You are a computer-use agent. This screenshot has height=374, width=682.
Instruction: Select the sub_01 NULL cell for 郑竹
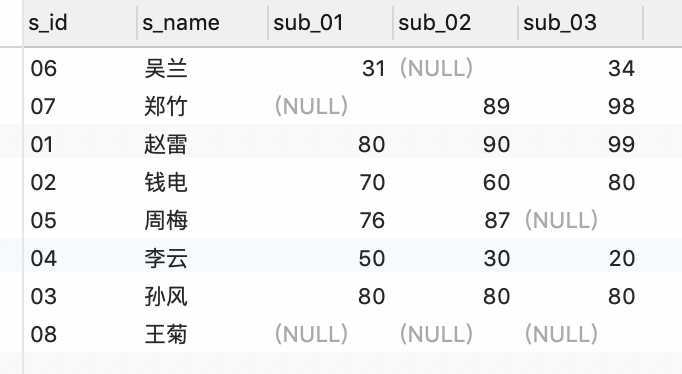[311, 107]
